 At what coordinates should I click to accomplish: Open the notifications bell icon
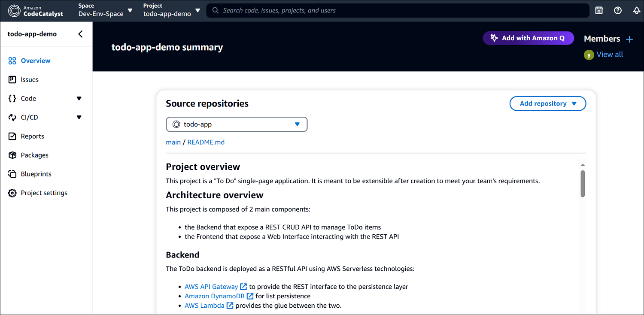pos(636,11)
